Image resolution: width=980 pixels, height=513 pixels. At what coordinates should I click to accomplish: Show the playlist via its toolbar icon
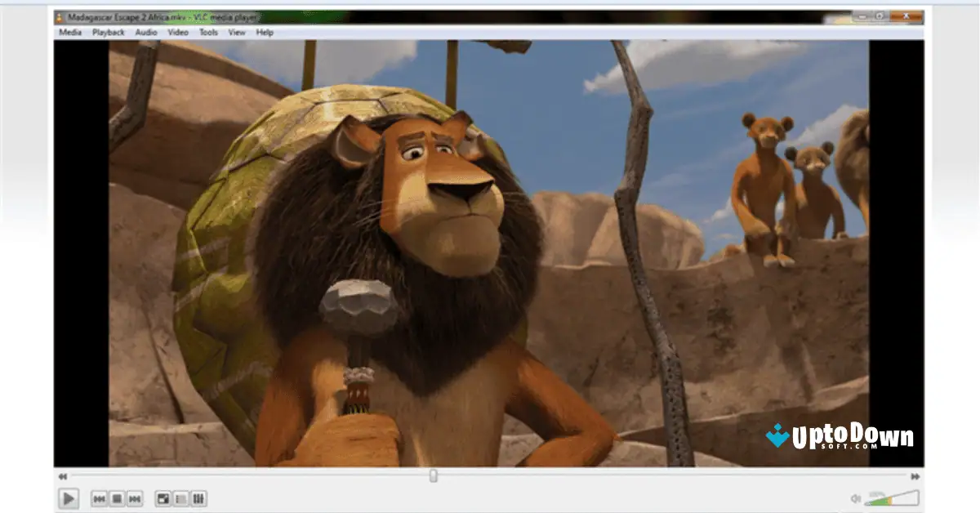[180, 498]
